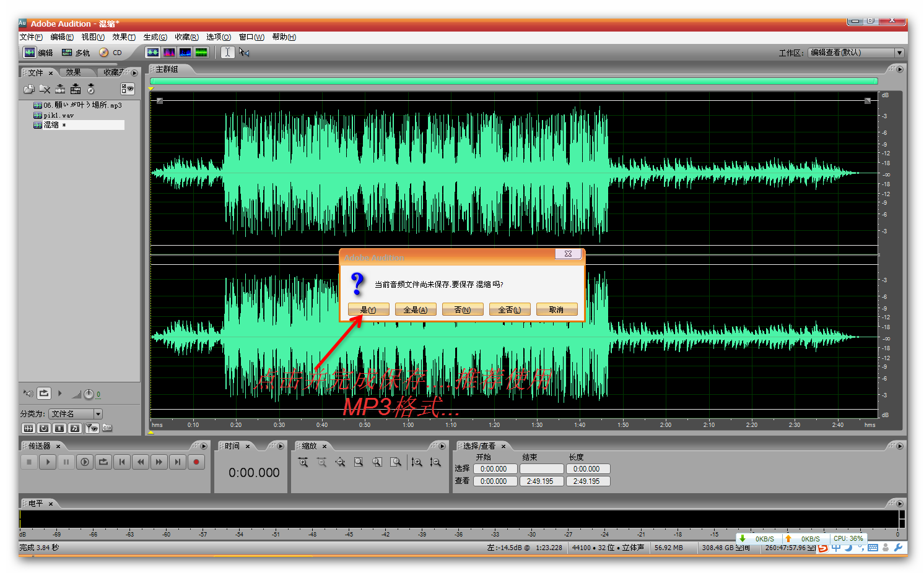Switch to Edit view (编辑) mode

38,53
